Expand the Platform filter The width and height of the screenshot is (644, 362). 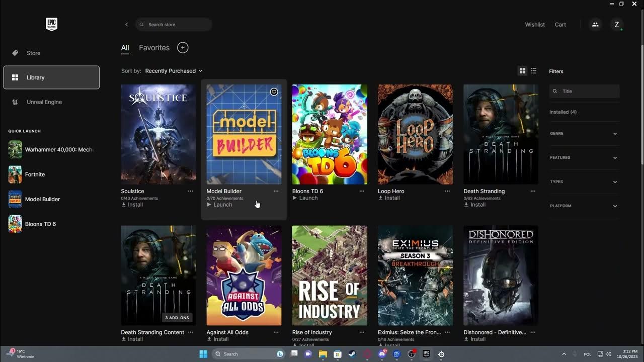[x=584, y=206]
